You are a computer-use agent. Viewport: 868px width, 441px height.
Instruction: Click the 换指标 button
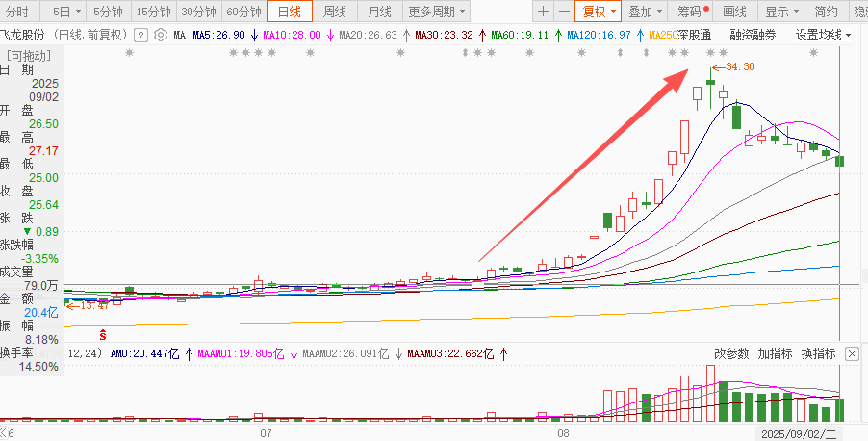click(818, 353)
